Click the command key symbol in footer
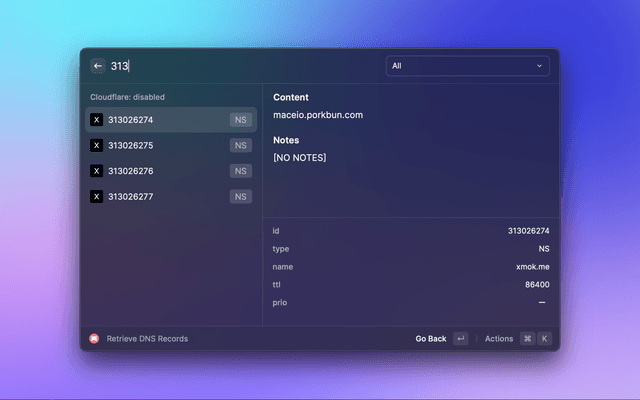 point(527,339)
